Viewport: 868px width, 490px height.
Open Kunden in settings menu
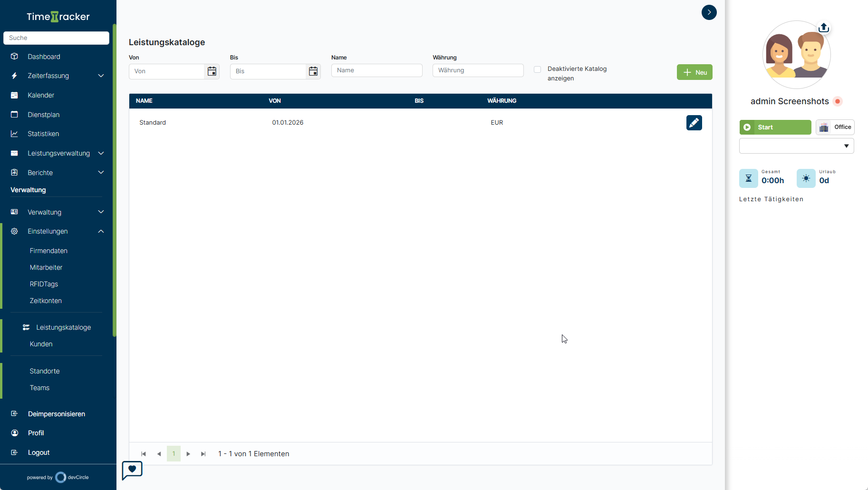tap(41, 344)
